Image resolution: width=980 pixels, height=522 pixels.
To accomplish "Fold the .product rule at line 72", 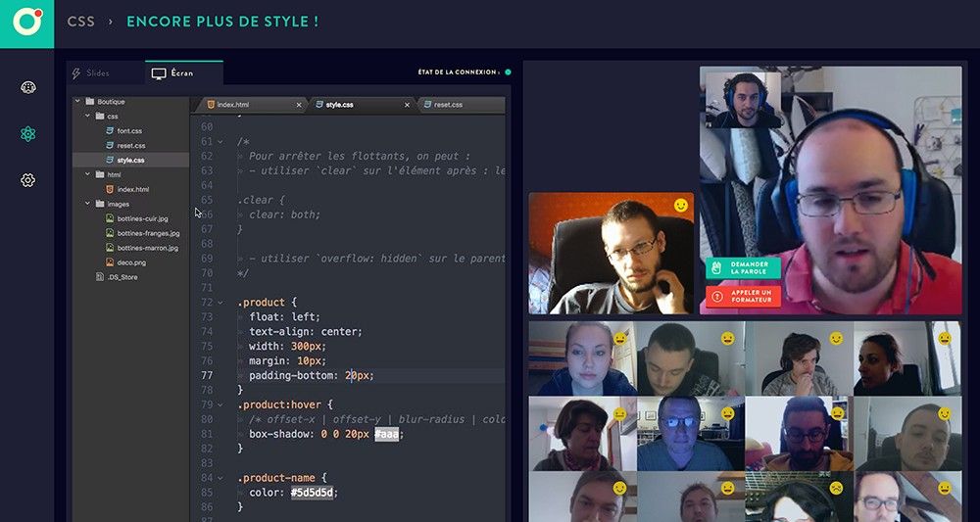I will tap(220, 303).
